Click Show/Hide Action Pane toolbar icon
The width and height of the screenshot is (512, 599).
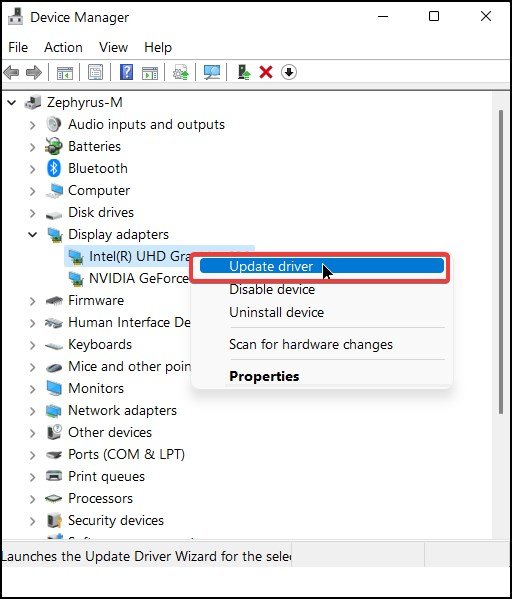coord(150,72)
